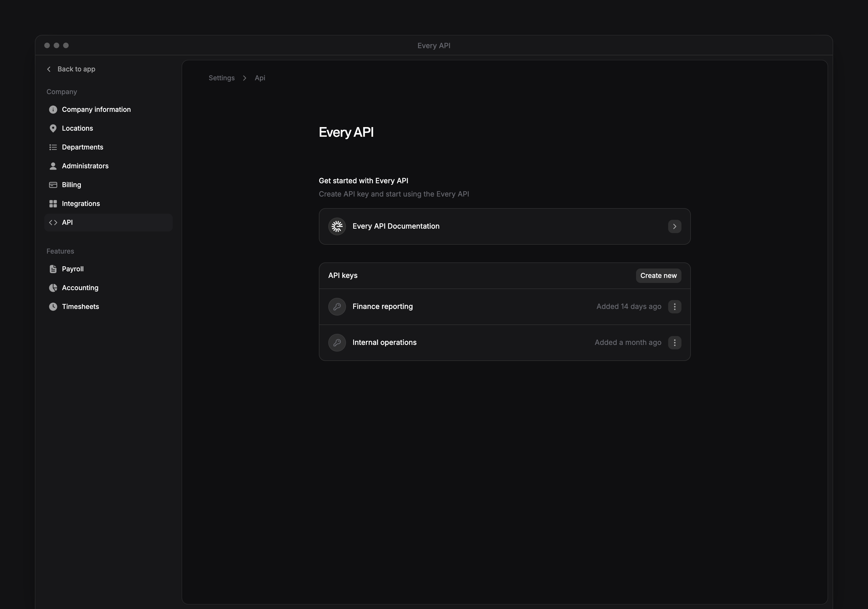
Task: Open Billing settings
Action: (x=108, y=185)
